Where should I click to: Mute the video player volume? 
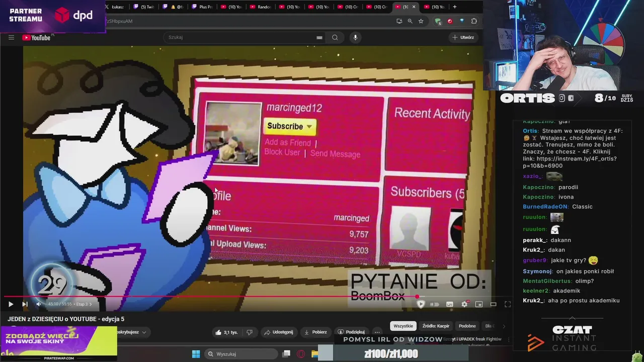click(x=39, y=304)
